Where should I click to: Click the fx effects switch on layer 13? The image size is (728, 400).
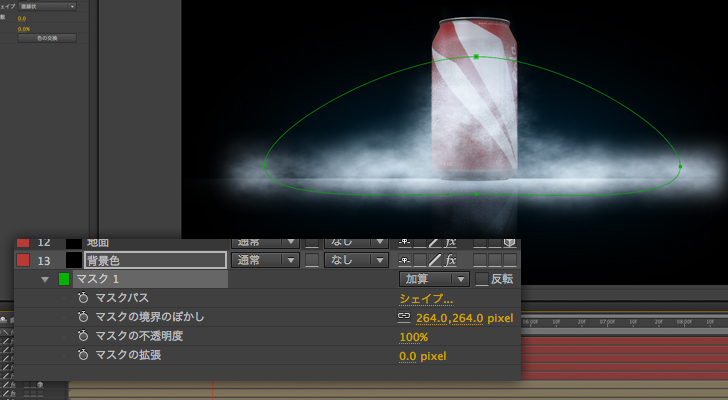tap(451, 260)
